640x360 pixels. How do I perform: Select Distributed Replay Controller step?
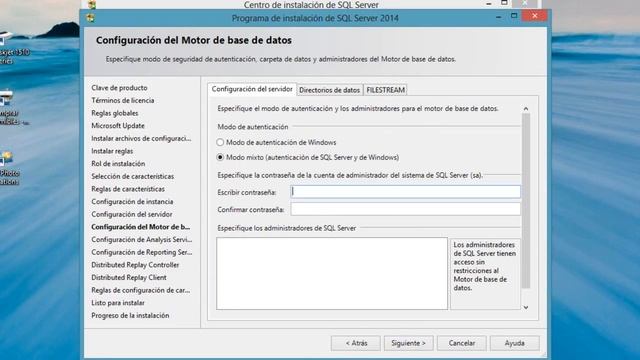tap(135, 265)
